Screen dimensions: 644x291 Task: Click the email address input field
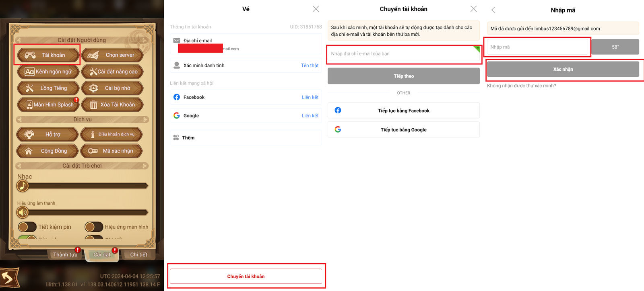403,53
